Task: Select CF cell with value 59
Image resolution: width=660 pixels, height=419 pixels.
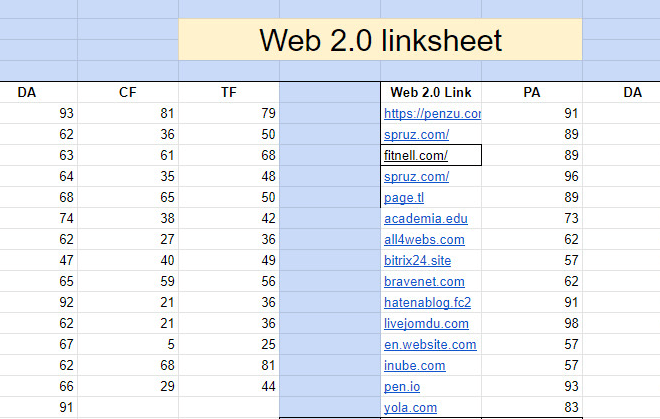Action: point(128,282)
